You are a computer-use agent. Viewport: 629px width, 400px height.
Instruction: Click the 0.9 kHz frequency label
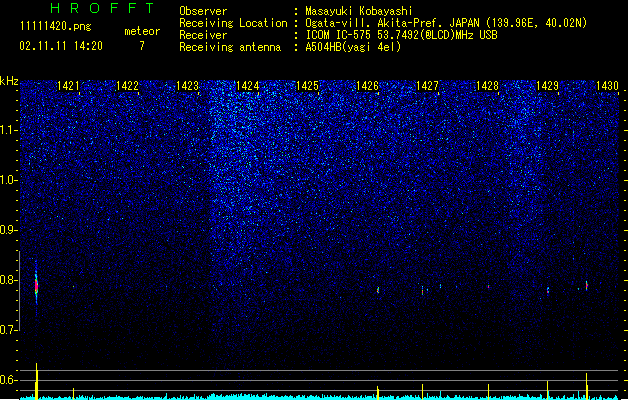[8, 230]
